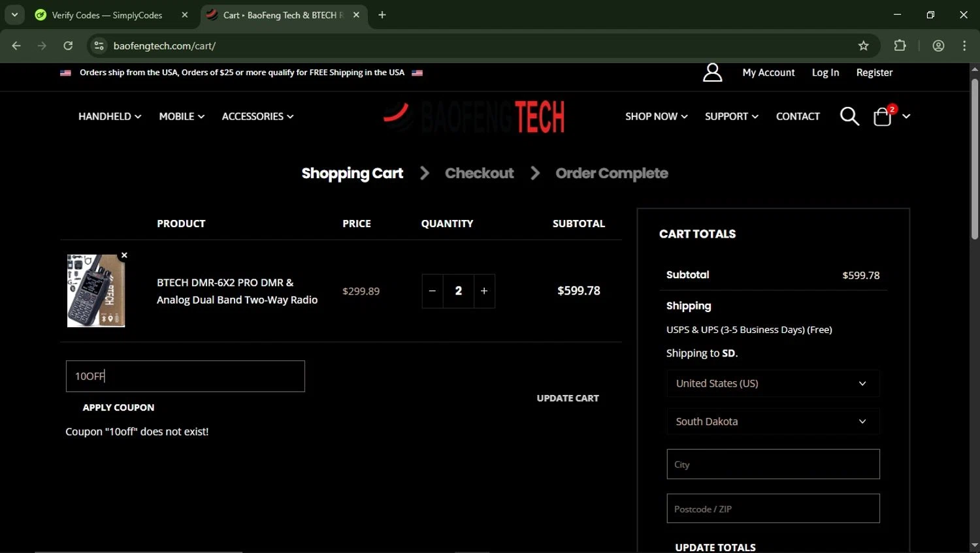
Task: Remove BTECH DMR-6X2 PRO from cart
Action: click(124, 255)
